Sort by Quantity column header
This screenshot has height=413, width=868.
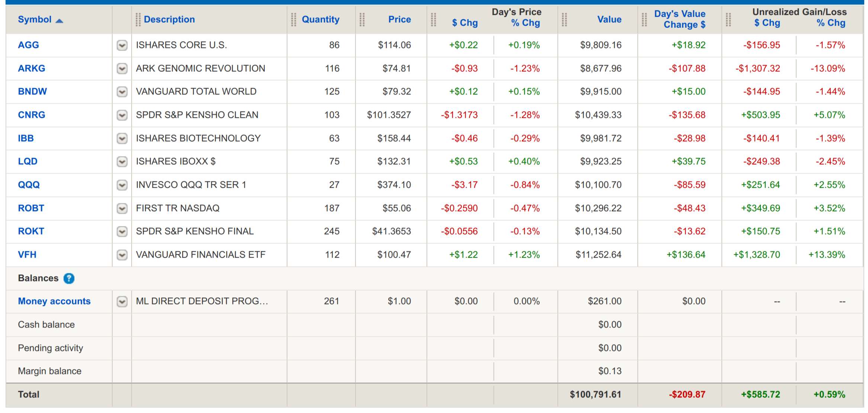(x=320, y=20)
